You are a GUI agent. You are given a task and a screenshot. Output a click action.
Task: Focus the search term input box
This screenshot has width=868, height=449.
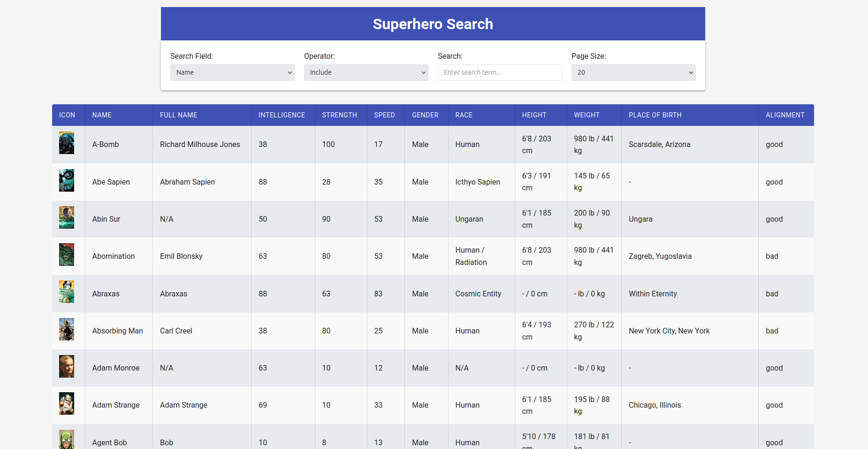(x=500, y=72)
